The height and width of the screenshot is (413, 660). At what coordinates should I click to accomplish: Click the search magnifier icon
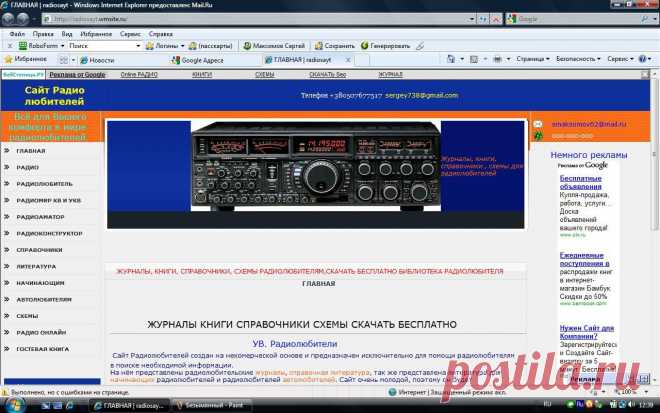click(x=644, y=19)
